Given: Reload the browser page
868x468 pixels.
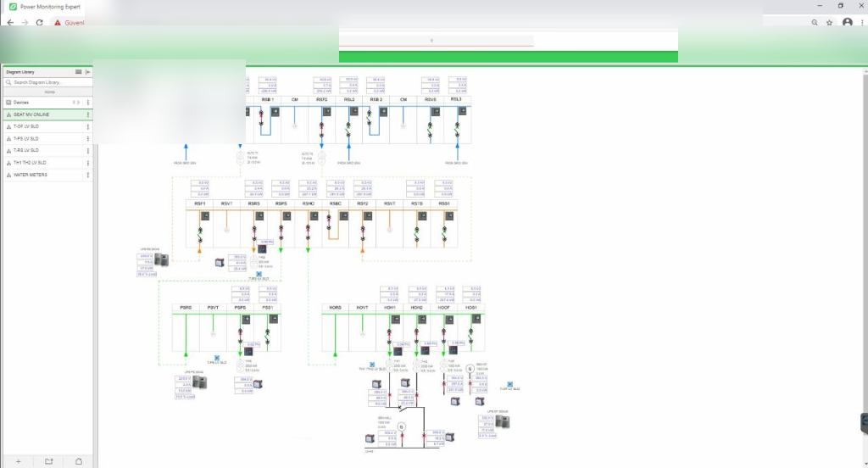Looking at the screenshot, I should [x=39, y=23].
